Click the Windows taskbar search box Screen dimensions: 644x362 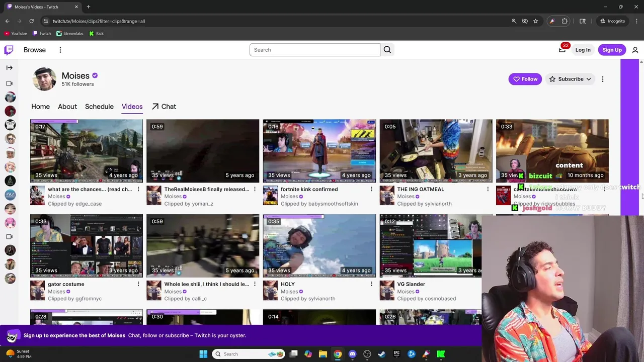pyautogui.click(x=249, y=354)
